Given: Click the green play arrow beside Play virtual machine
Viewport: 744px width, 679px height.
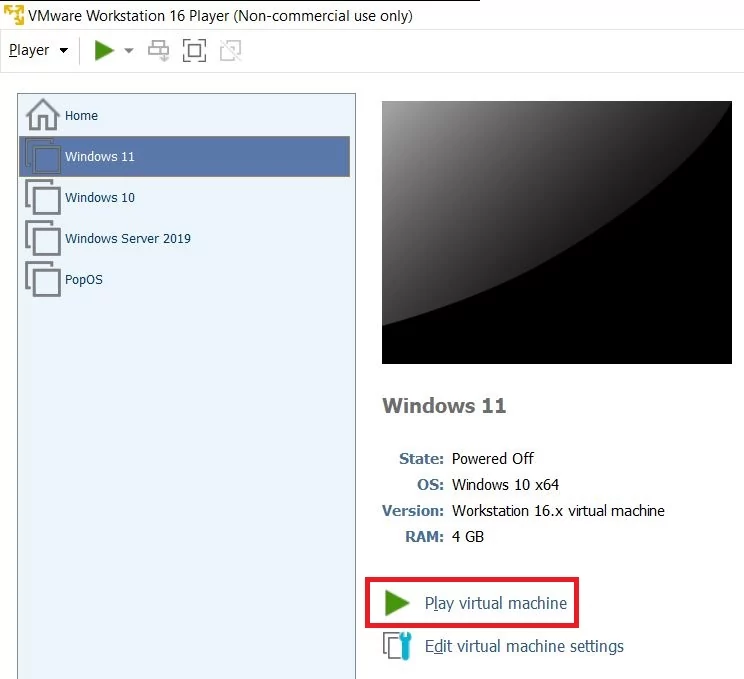Looking at the screenshot, I should pos(397,603).
